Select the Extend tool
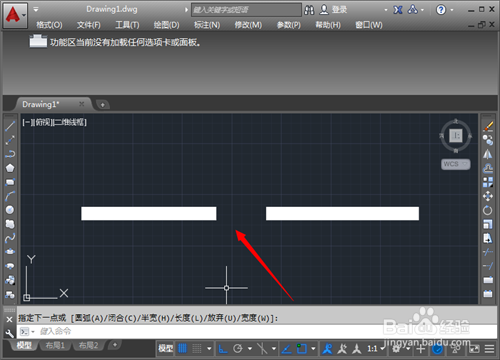Viewport: 500px width, 360px height. (488, 266)
